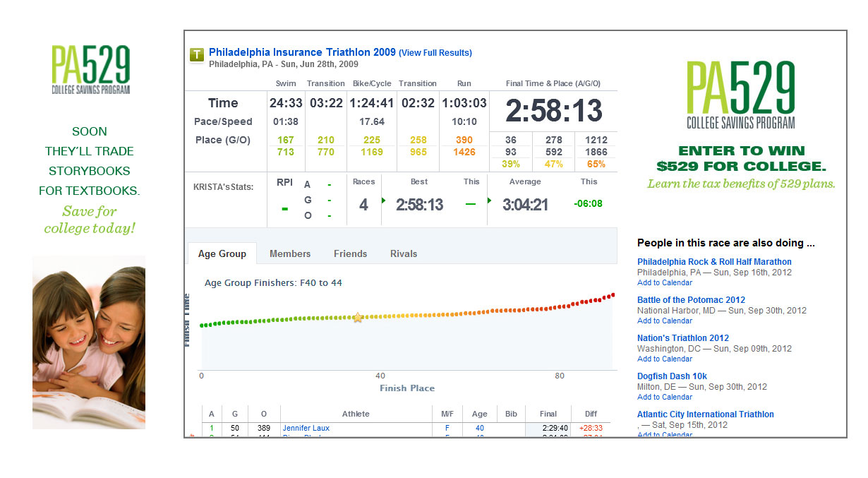Open the Friends tab
The image size is (868, 478).
[x=351, y=253]
